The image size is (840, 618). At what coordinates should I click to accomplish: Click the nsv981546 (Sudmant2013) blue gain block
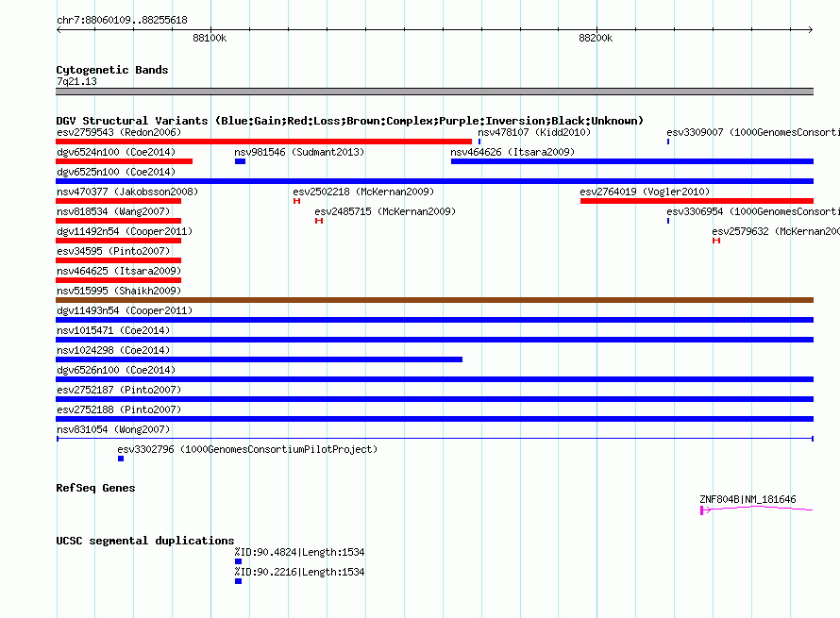(x=240, y=161)
